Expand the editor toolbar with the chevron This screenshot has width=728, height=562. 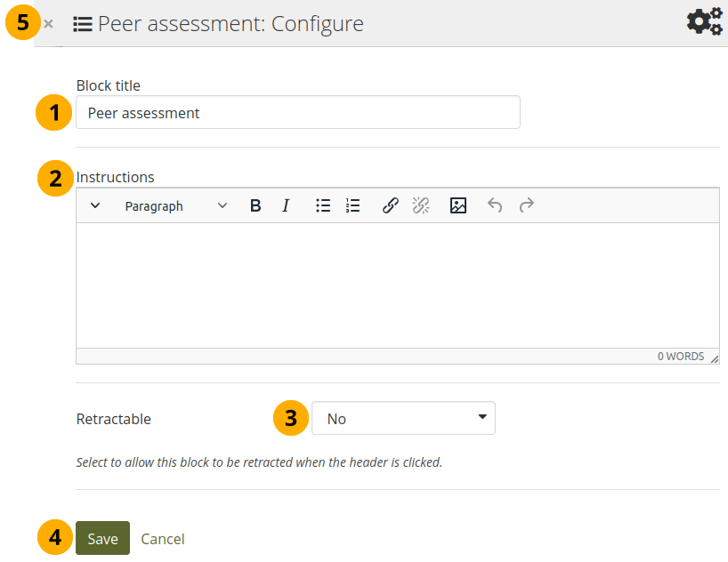coord(95,205)
